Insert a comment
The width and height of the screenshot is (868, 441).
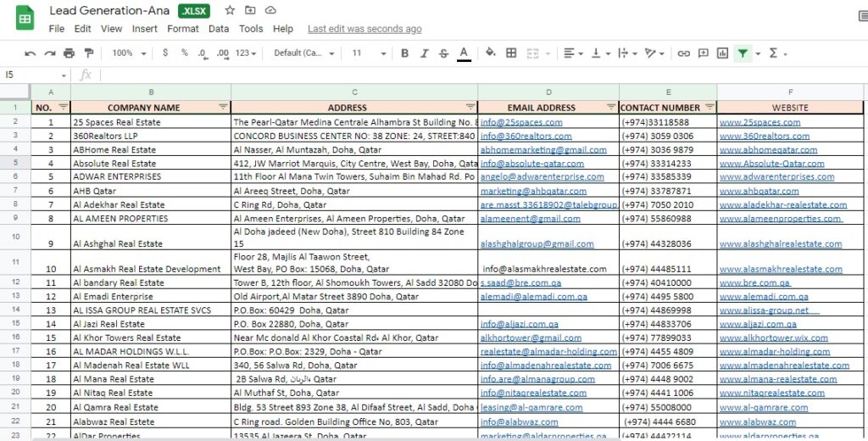pos(703,53)
